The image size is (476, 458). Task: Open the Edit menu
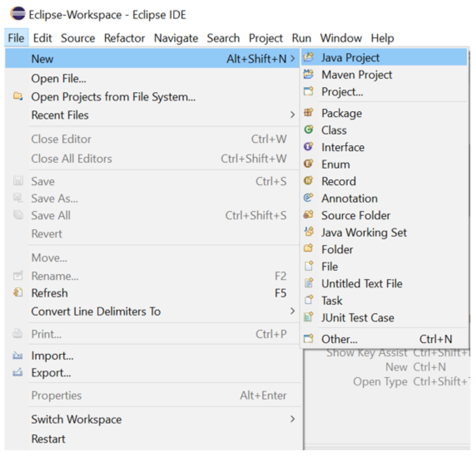point(43,38)
